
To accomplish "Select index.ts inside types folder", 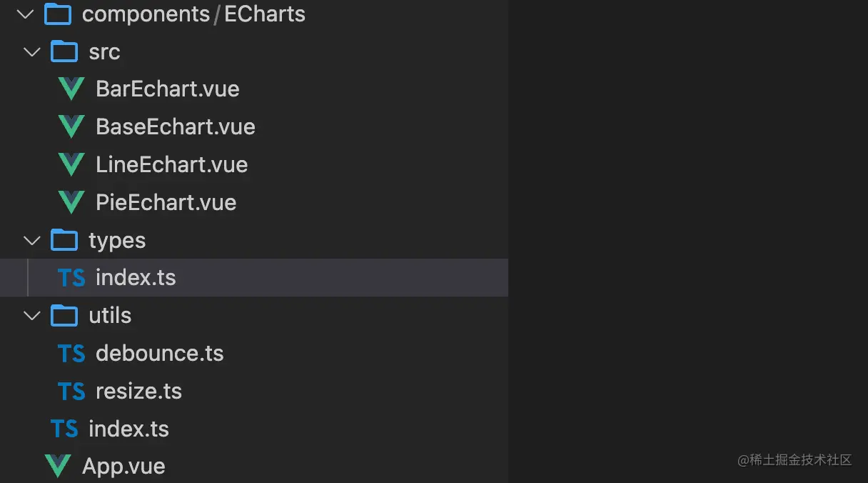I will 254,278.
